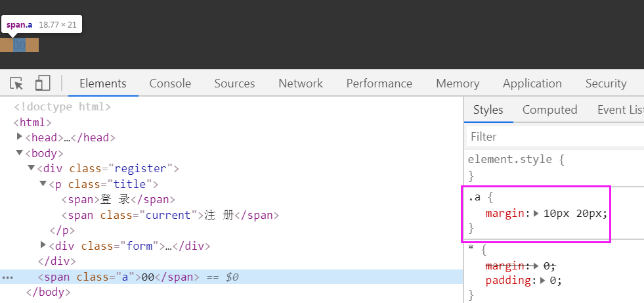The image size is (644, 303).
Task: Switch to the Computed styles tab
Action: tap(549, 110)
